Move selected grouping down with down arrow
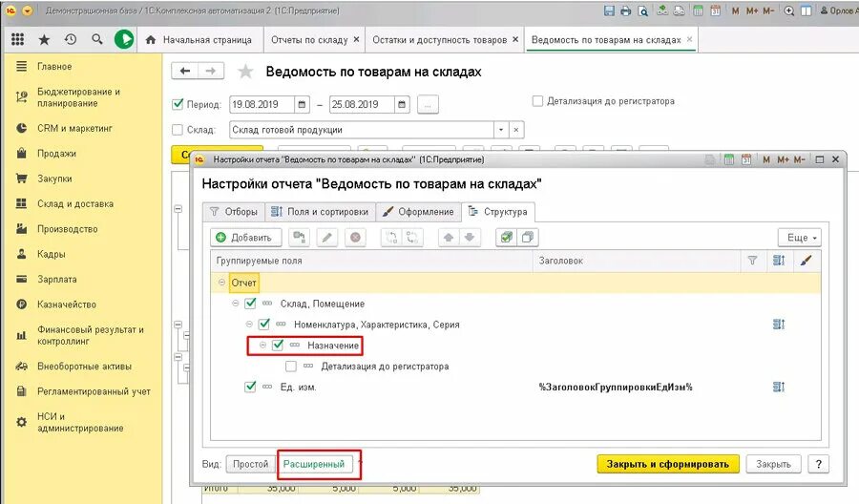Image resolution: width=859 pixels, height=504 pixels. 469,238
